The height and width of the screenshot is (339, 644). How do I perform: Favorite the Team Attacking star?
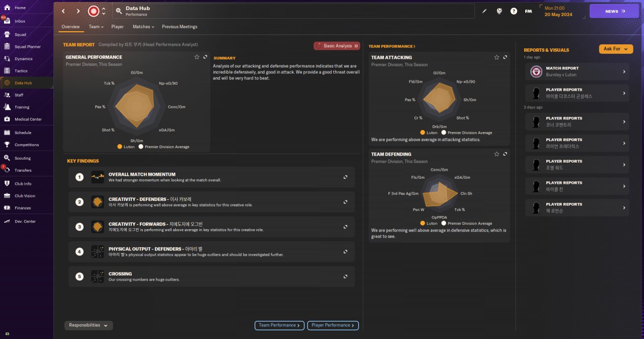coord(497,57)
